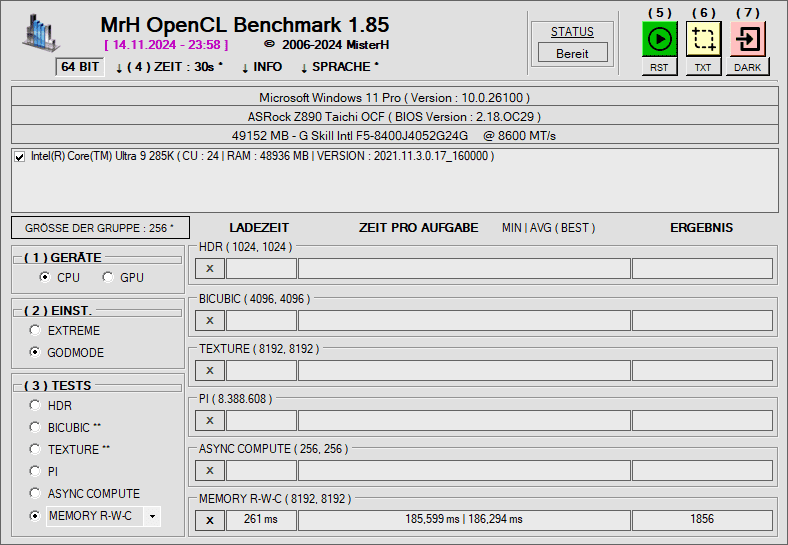Image resolution: width=788 pixels, height=545 pixels.
Task: Click X button in PI row
Action: tap(210, 420)
